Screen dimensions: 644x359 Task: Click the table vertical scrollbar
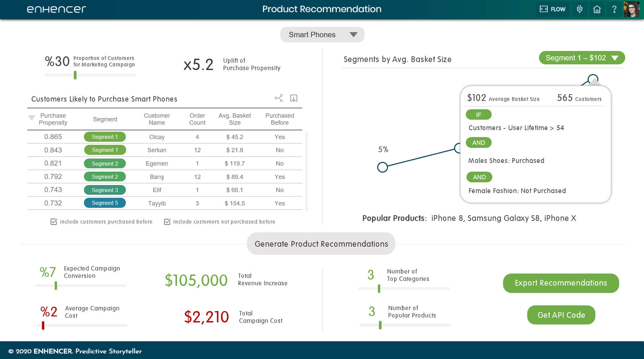pyautogui.click(x=306, y=171)
